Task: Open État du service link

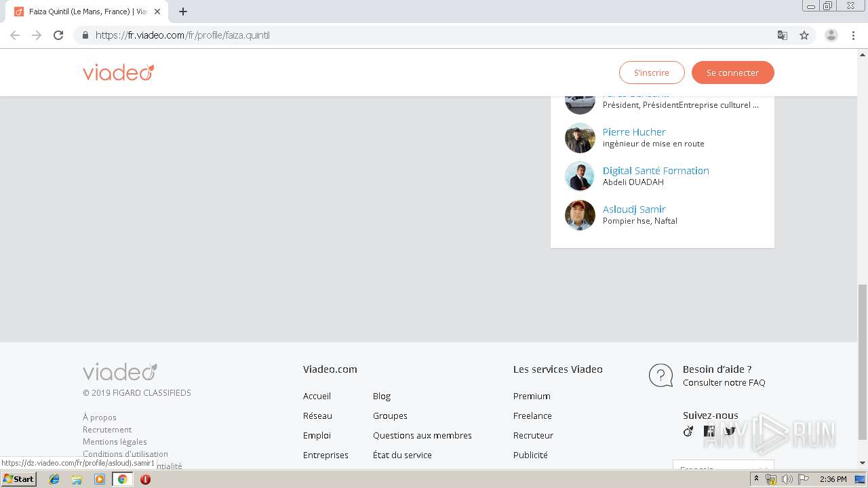Action: tap(402, 455)
